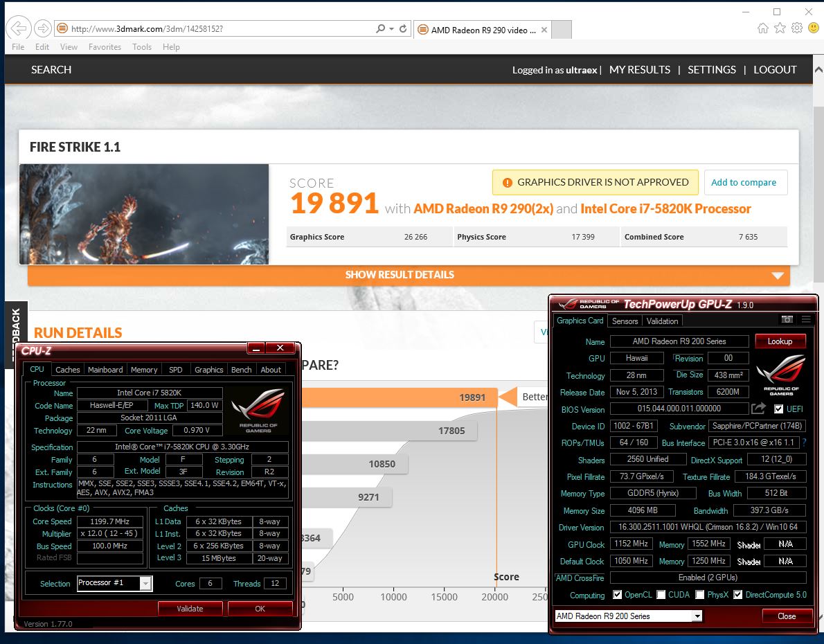This screenshot has width=824, height=644.
Task: Toggle the PhysX checkbox
Action: (x=699, y=595)
